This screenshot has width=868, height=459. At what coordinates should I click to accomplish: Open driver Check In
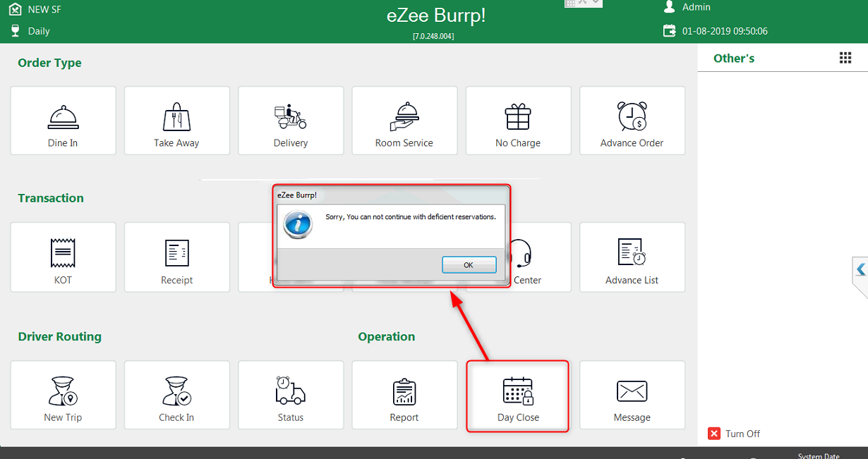click(x=176, y=395)
